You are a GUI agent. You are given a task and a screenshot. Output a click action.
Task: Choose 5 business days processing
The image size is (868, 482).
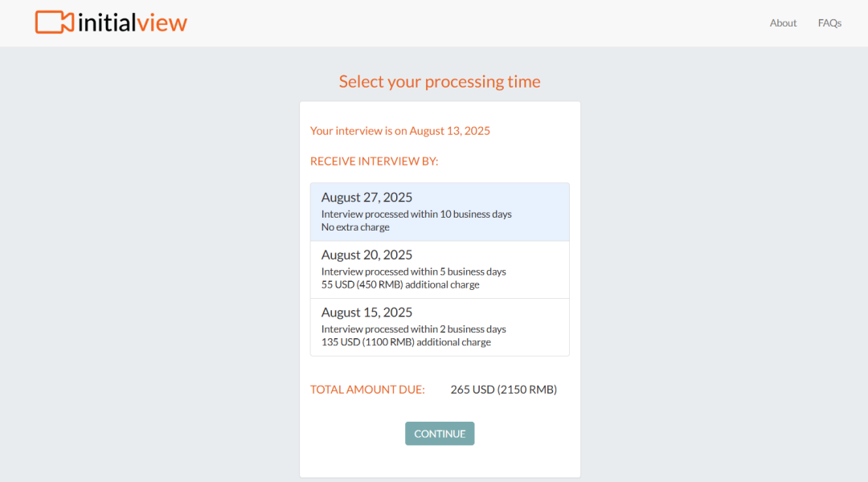tap(414, 272)
